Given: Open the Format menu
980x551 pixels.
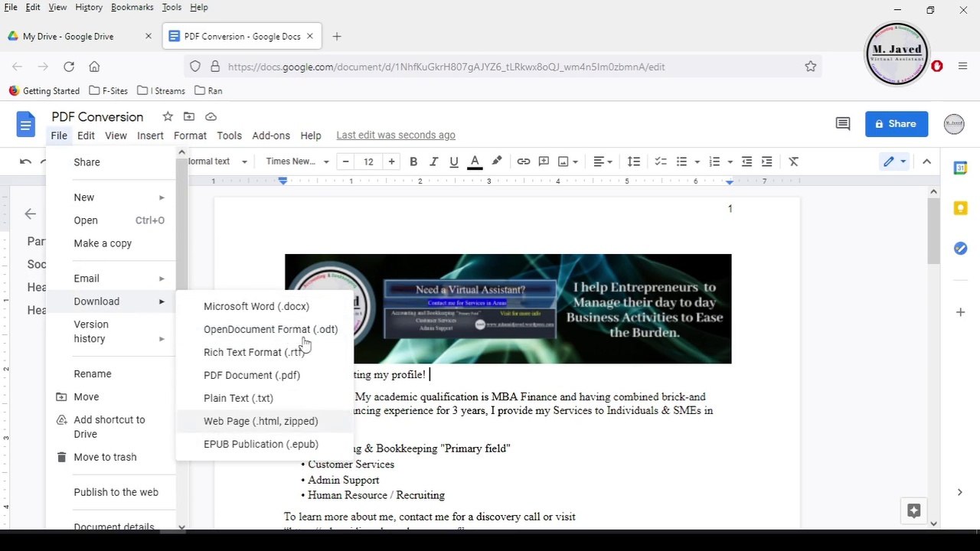Looking at the screenshot, I should click(190, 135).
